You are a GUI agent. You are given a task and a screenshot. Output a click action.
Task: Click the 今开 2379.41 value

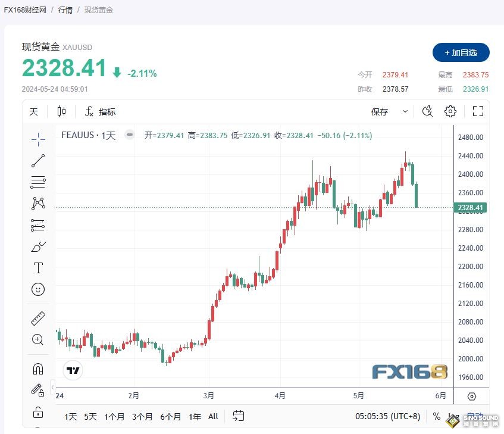[x=395, y=75]
